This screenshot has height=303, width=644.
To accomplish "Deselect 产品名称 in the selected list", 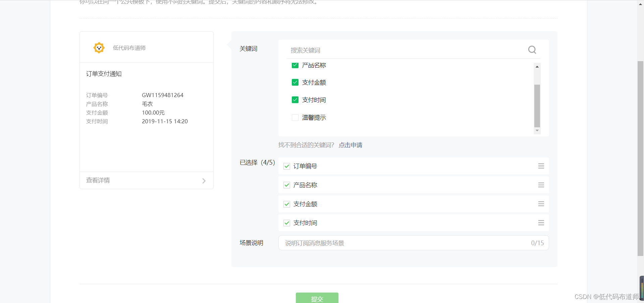I will pyautogui.click(x=287, y=185).
